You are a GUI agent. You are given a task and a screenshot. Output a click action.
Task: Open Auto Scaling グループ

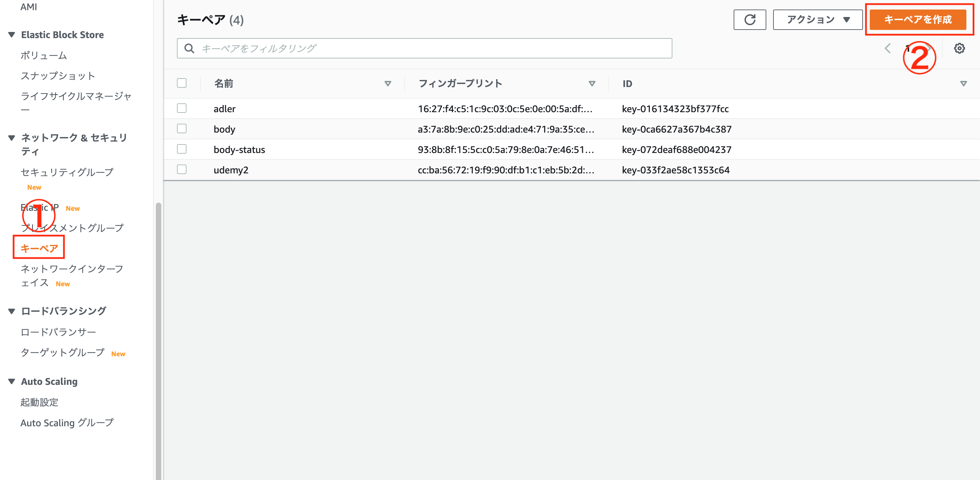(x=67, y=422)
